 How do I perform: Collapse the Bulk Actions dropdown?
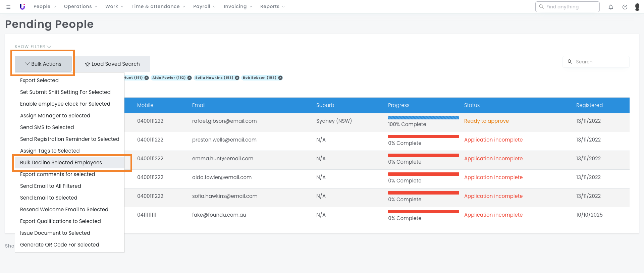click(x=43, y=64)
